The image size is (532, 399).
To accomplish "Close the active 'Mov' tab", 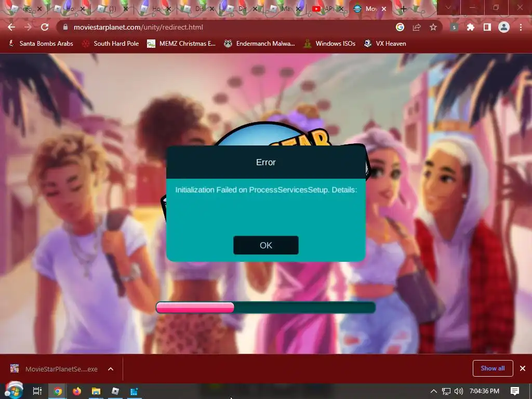I will pos(384,9).
